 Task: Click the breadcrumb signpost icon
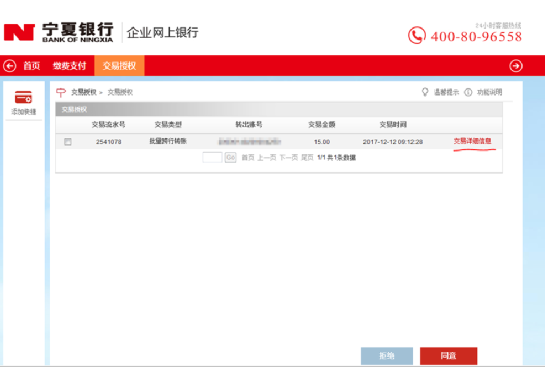[61, 92]
